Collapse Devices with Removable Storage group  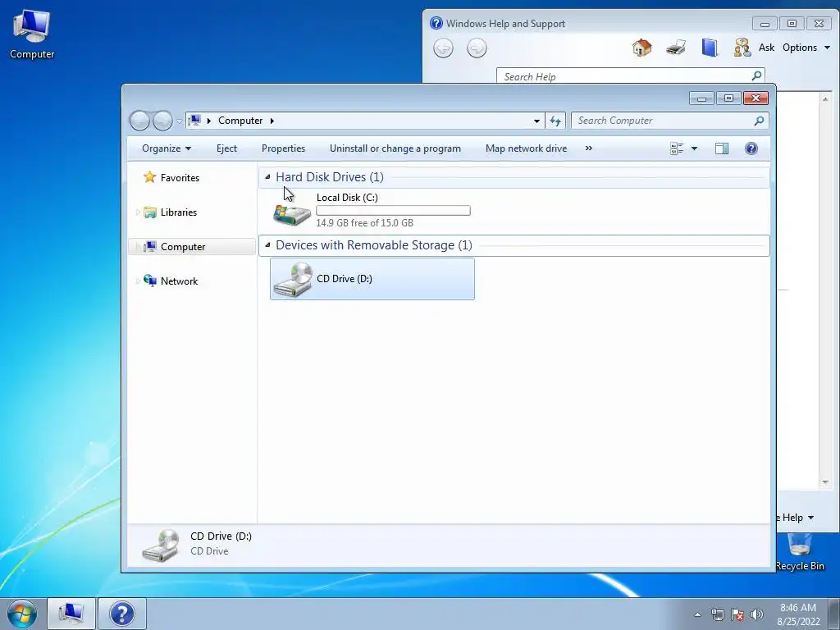(x=267, y=244)
